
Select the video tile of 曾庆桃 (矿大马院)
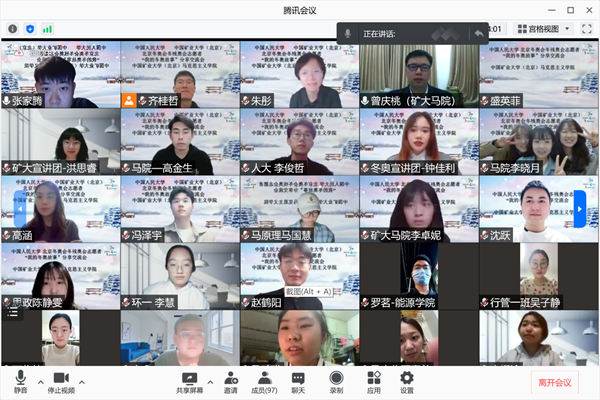click(419, 73)
